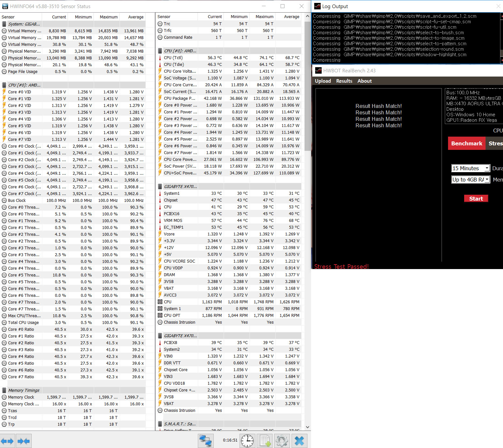Click the Average column header in right panel
This screenshot has width=503, height=448.
(288, 16)
